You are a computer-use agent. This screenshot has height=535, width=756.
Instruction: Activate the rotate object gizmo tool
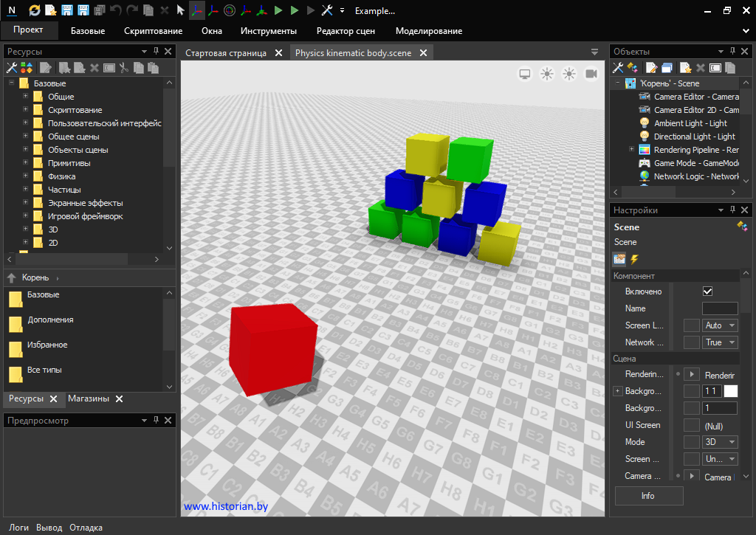pyautogui.click(x=230, y=10)
